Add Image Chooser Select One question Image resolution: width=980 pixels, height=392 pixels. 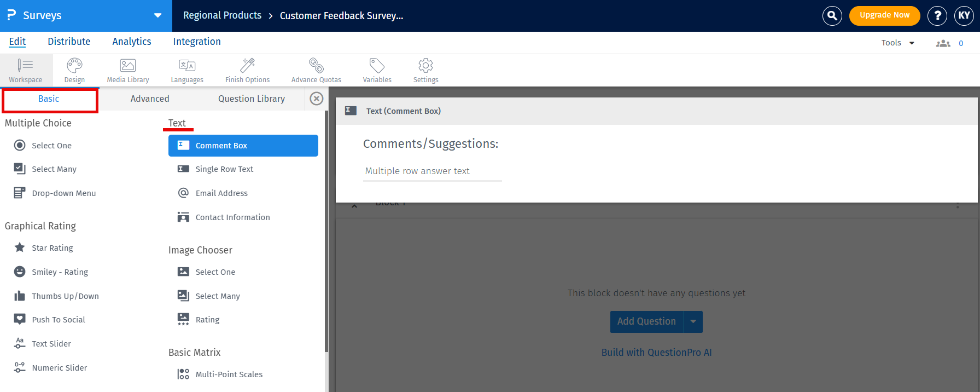coord(206,272)
